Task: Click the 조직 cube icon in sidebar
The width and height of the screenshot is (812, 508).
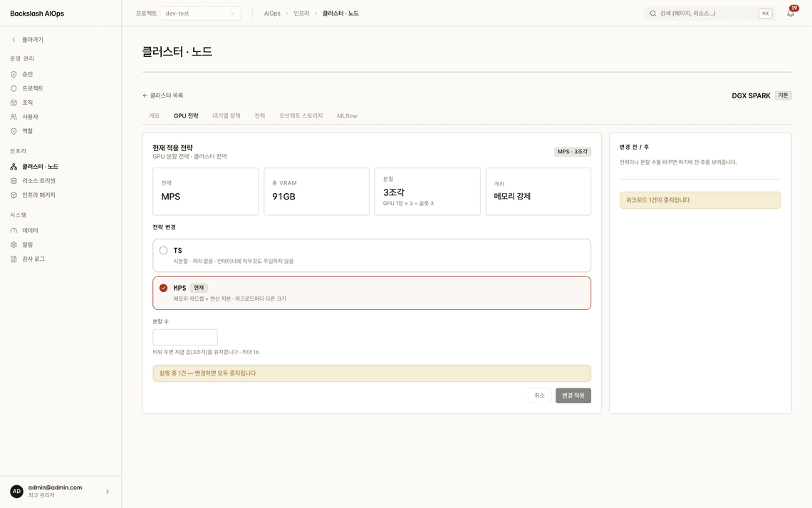Action: point(14,103)
